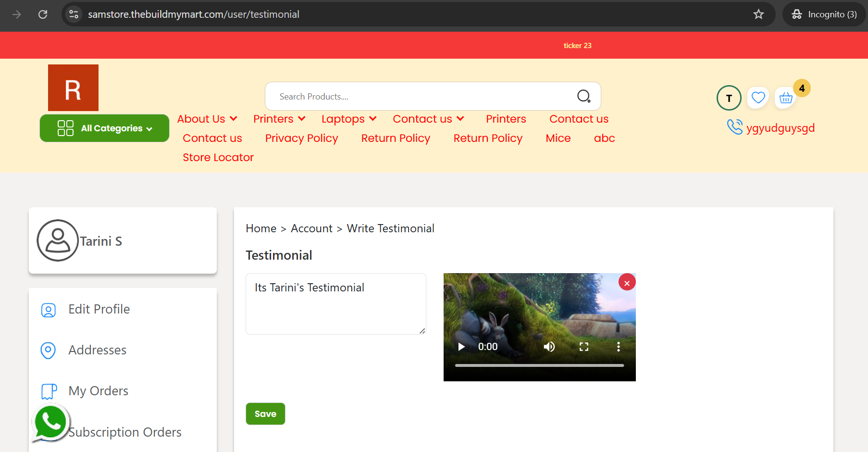Bookmark this page with the star icon
Screen dimensions: 868x452
point(758,14)
